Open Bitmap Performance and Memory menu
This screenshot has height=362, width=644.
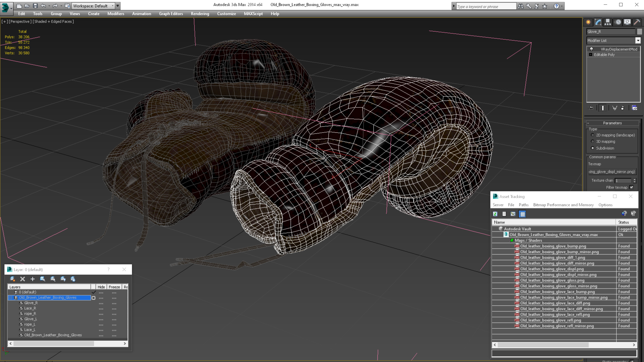(563, 205)
